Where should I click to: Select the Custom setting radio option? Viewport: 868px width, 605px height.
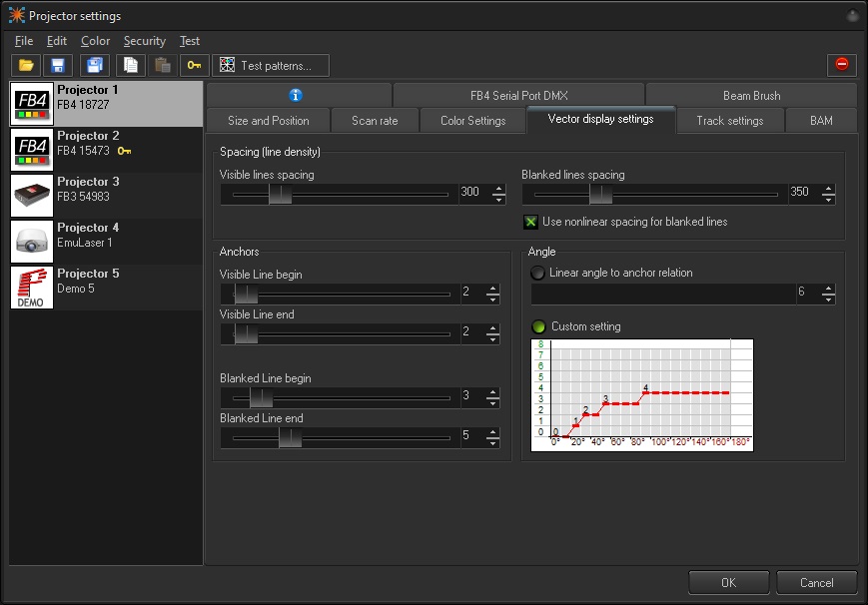(538, 326)
